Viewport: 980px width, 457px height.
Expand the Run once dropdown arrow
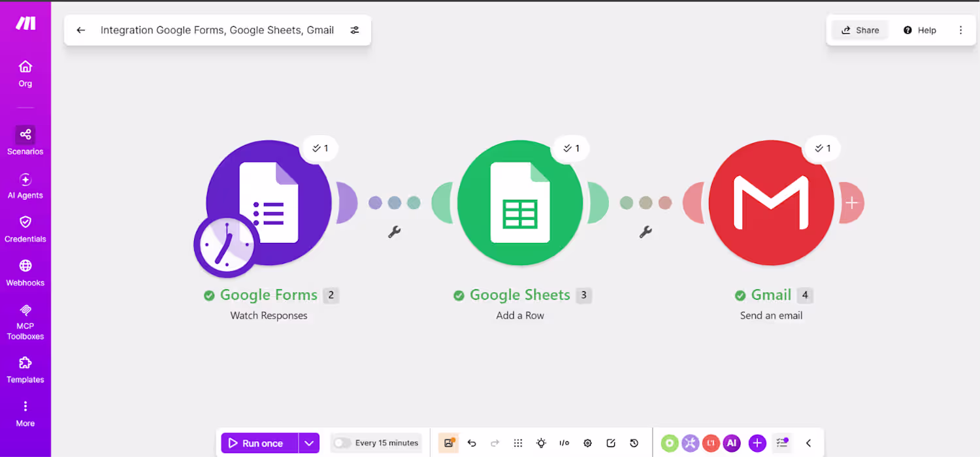pyautogui.click(x=309, y=443)
